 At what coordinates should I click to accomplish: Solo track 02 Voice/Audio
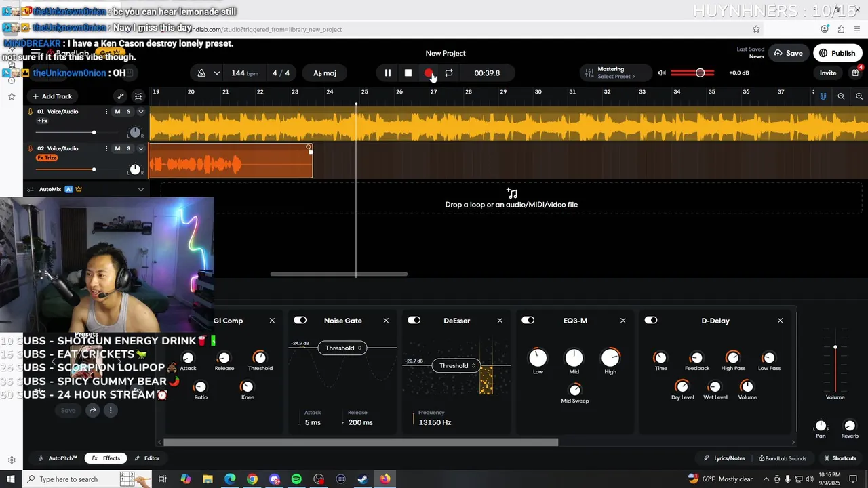(x=128, y=148)
